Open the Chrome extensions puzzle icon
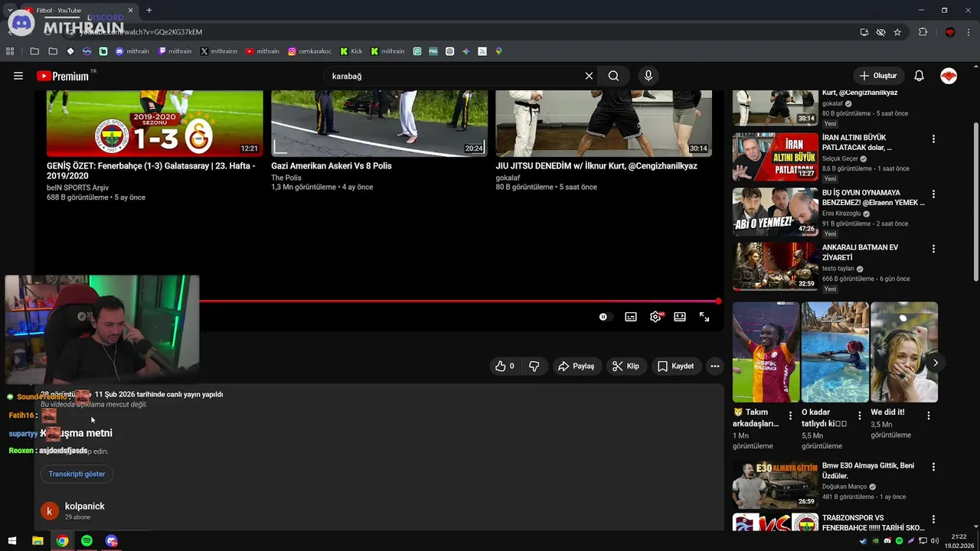Image resolution: width=980 pixels, height=551 pixels. point(923,32)
